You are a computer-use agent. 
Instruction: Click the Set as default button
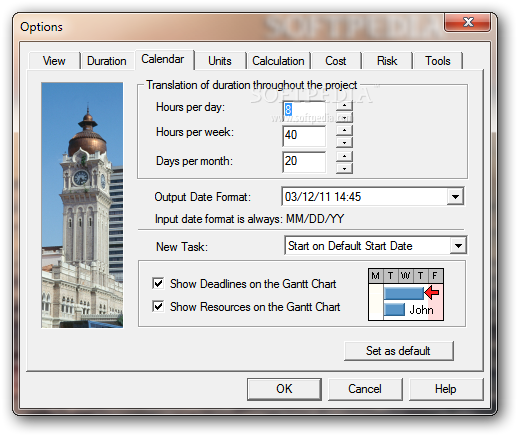[399, 351]
